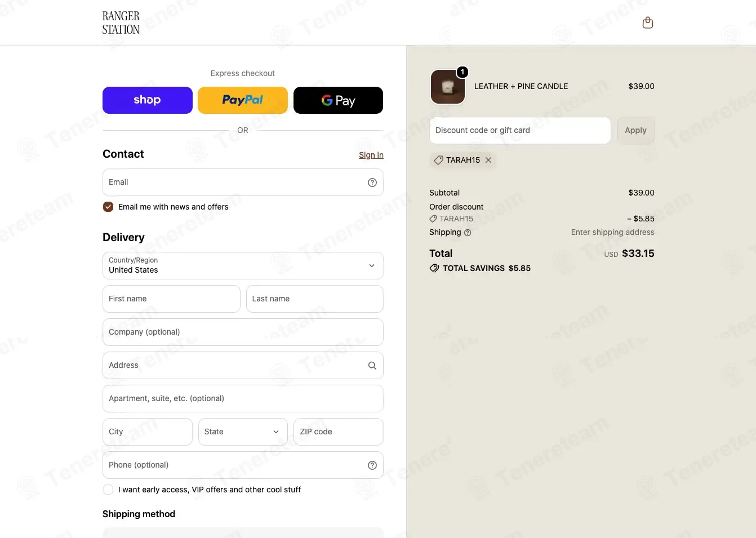The width and height of the screenshot is (756, 538).
Task: Click the phone field help icon
Action: pyautogui.click(x=372, y=465)
